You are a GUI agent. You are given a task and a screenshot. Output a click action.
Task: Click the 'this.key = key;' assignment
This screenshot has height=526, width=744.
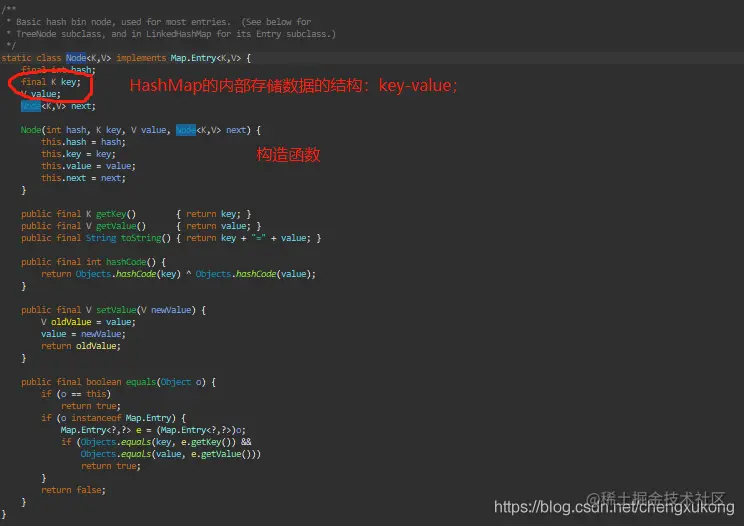click(78, 154)
